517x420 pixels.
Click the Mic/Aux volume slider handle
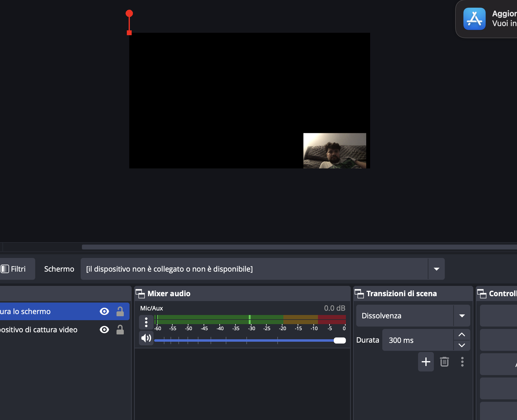(340, 340)
